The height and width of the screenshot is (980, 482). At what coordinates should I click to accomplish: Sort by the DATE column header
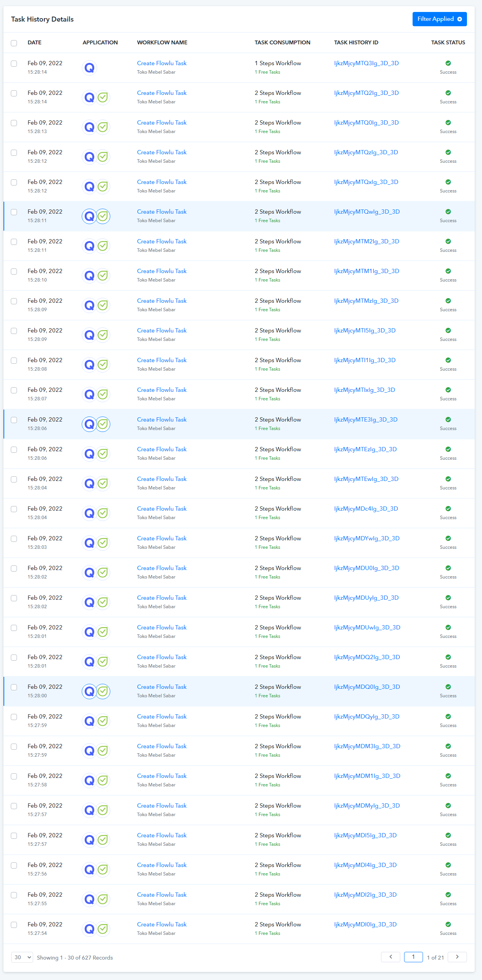coord(34,42)
